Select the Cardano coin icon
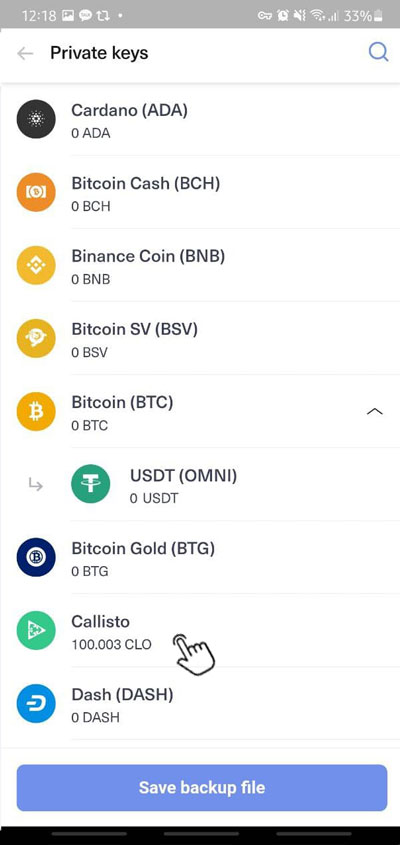The image size is (400, 845). [x=36, y=119]
